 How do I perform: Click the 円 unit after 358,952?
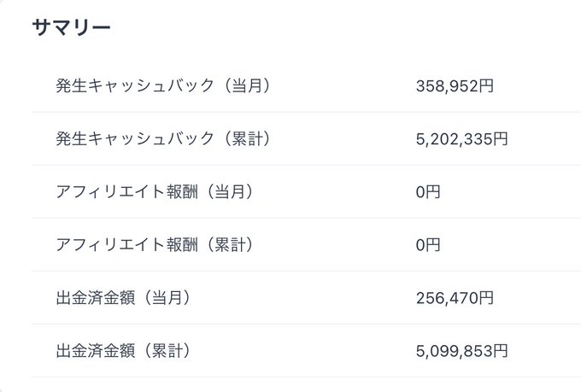(486, 85)
